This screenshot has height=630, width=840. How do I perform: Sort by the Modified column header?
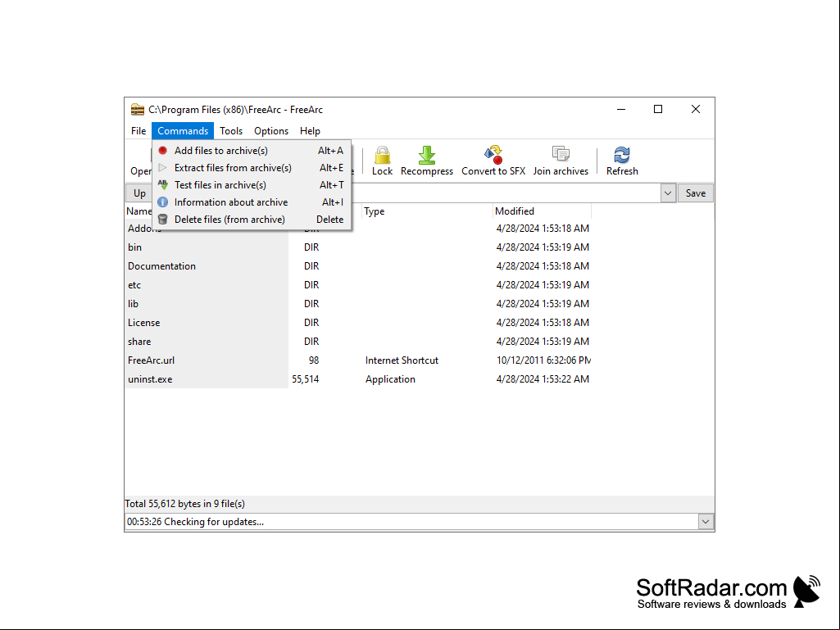pos(541,211)
